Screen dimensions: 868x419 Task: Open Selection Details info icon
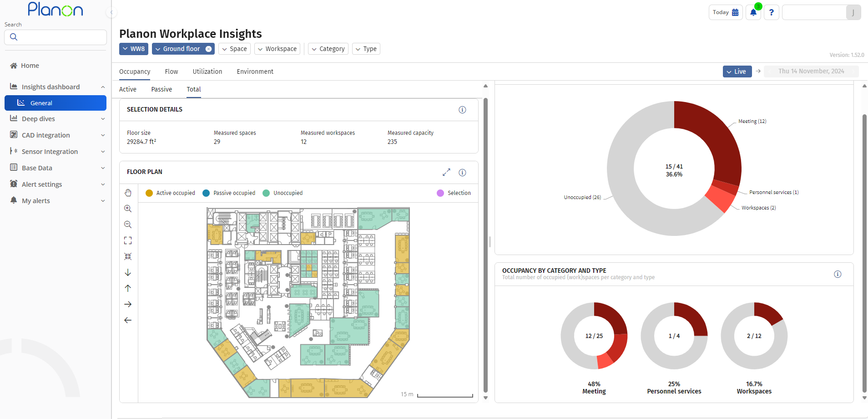tap(462, 110)
